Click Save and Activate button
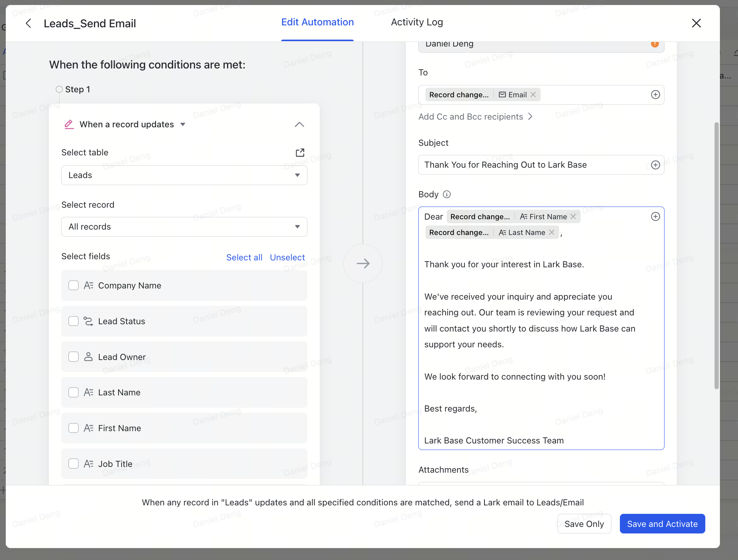 [662, 524]
